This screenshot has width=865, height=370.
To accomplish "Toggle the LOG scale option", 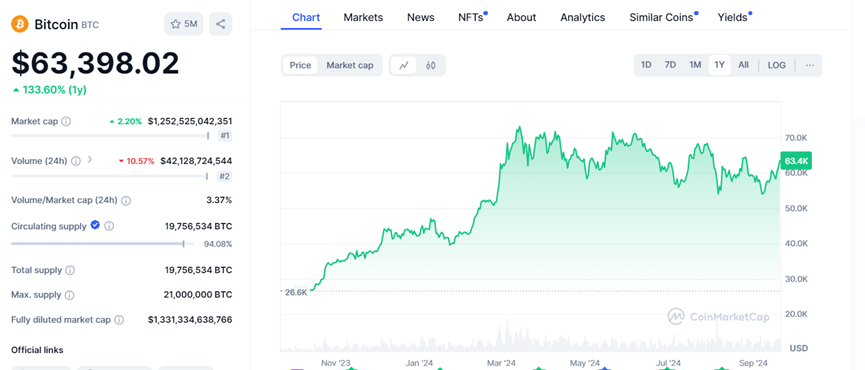I will pyautogui.click(x=776, y=65).
